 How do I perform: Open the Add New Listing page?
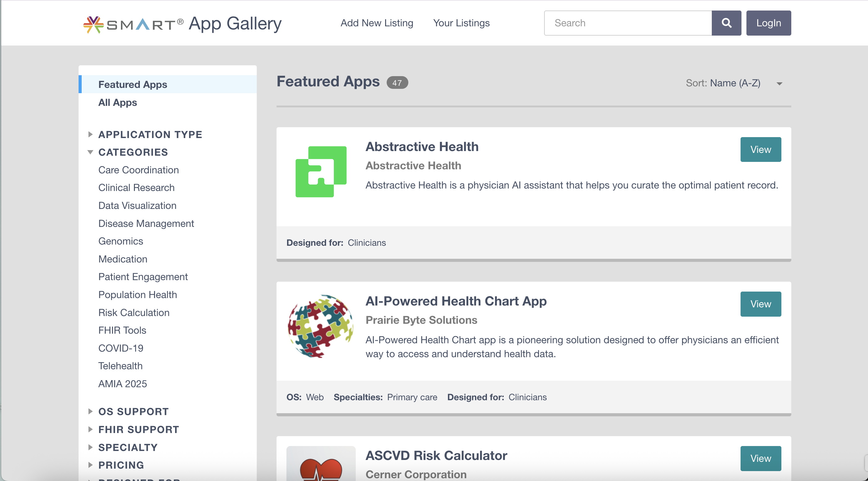[377, 23]
